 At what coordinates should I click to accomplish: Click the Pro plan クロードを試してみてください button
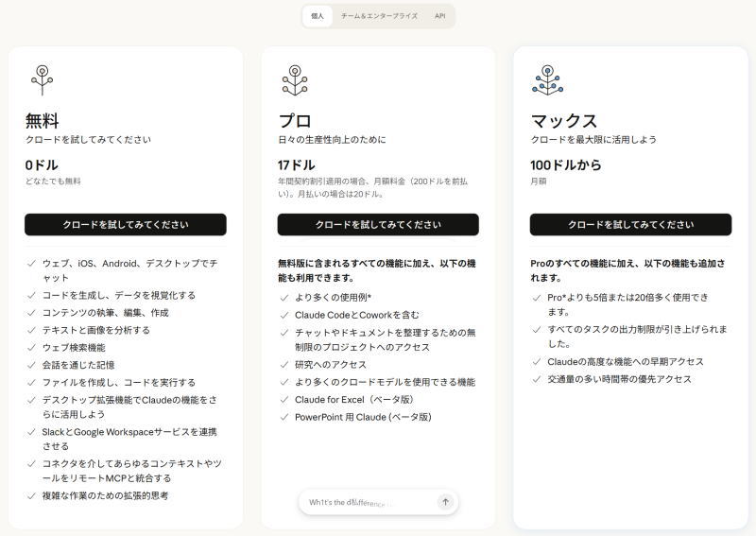coord(378,225)
